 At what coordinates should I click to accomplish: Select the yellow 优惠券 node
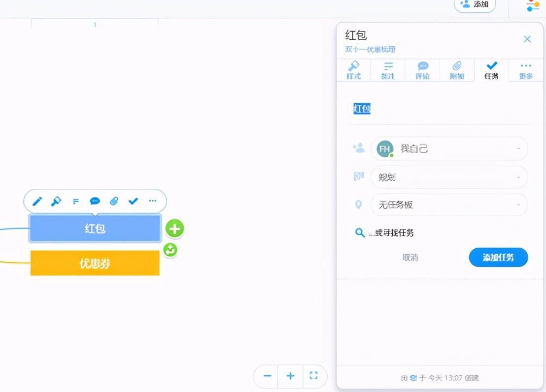tap(95, 263)
